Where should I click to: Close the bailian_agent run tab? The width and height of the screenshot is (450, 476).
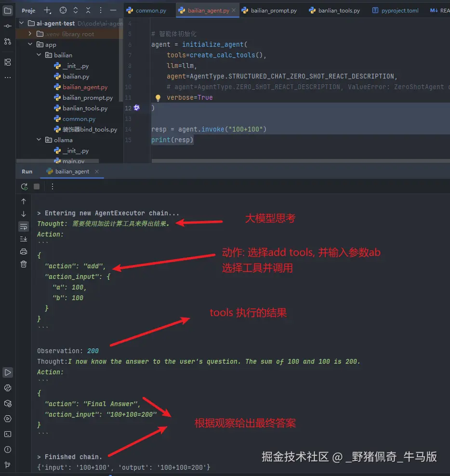click(96, 172)
